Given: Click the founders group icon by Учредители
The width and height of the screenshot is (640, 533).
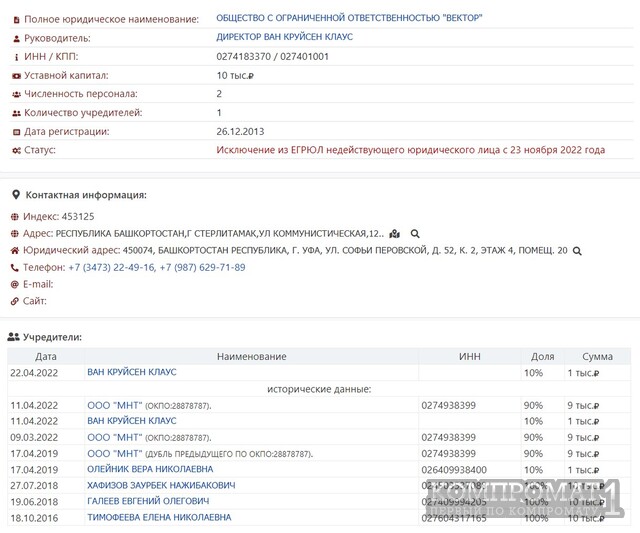Looking at the screenshot, I should pos(13,337).
